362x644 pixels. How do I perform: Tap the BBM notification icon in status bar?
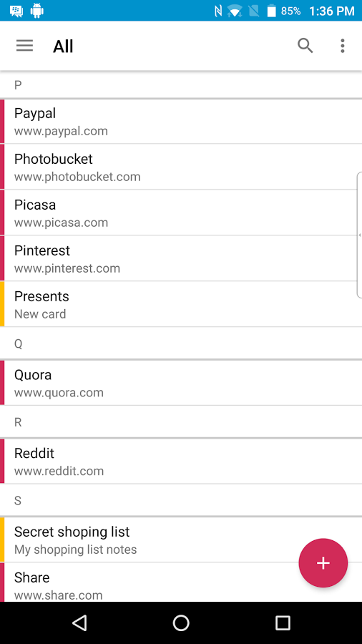coord(16,11)
